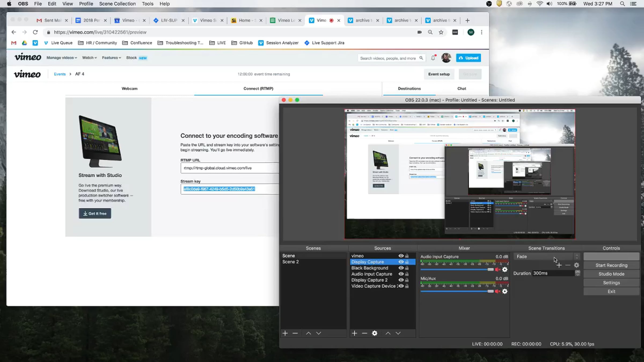This screenshot has width=644, height=362.
Task: Open source properties gear in Sources panel
Action: [x=375, y=333]
